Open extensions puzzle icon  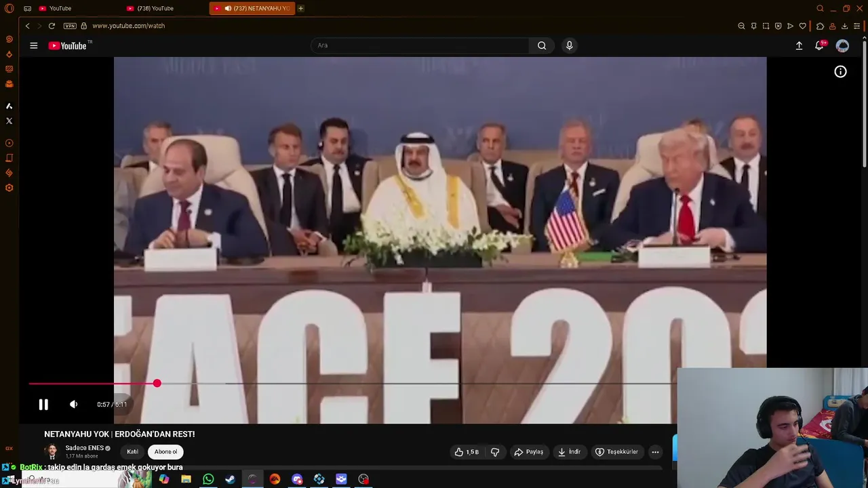[820, 26]
